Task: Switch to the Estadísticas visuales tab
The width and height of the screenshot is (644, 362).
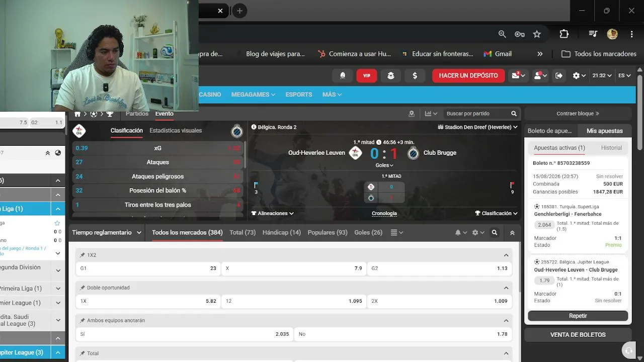Action: coord(176,131)
